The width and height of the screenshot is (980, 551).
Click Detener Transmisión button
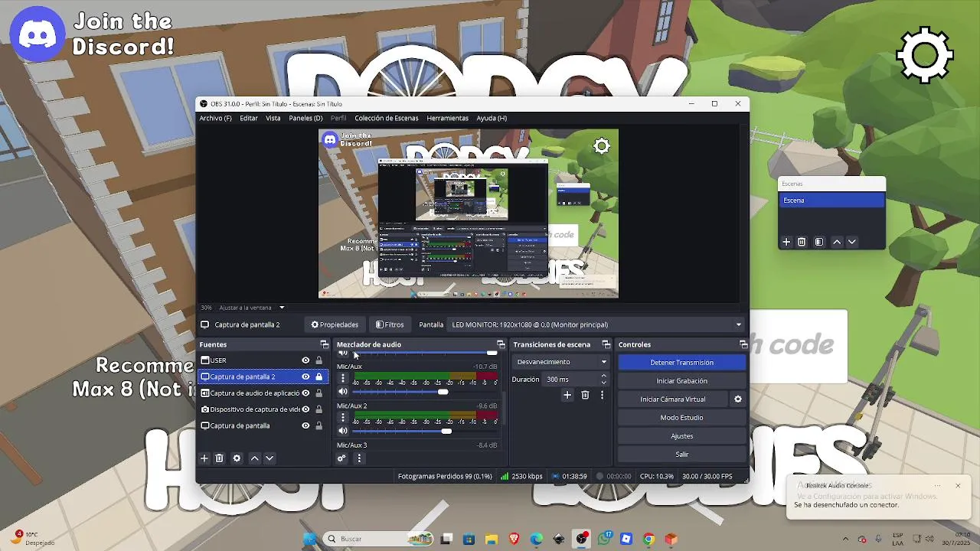(681, 363)
